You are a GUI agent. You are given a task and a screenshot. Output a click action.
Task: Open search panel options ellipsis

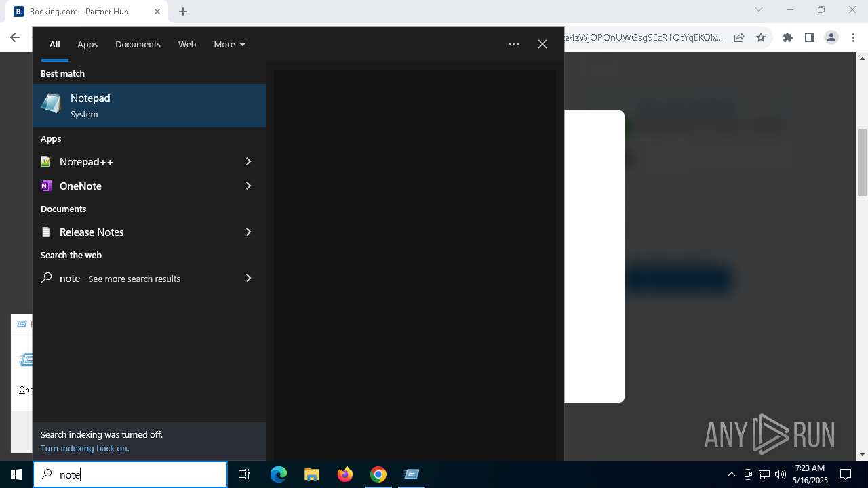click(x=514, y=44)
